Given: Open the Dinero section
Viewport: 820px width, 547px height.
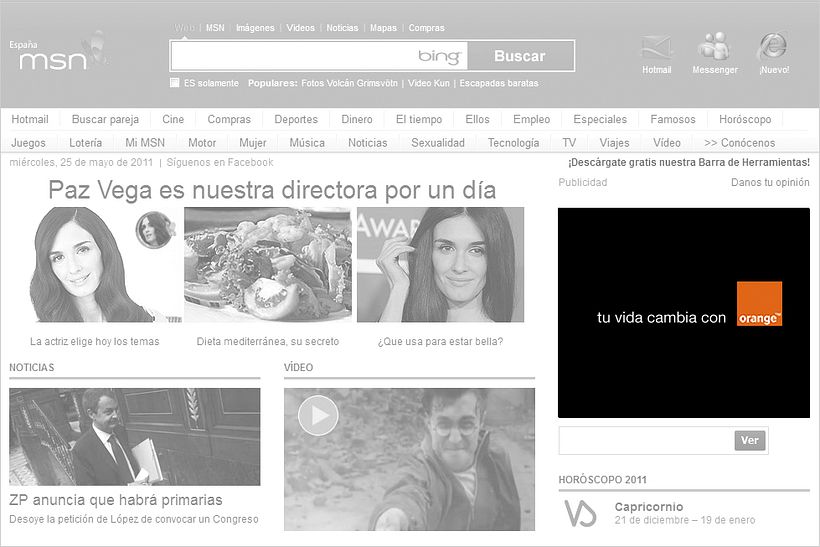Looking at the screenshot, I should [357, 119].
